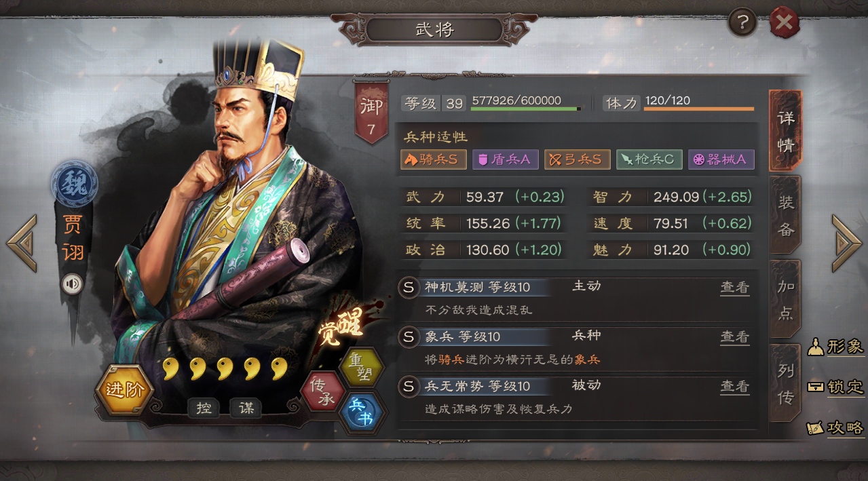Viewport: 868px width, 481px height.
Task: Open the question mark help icon
Action: tap(742, 23)
